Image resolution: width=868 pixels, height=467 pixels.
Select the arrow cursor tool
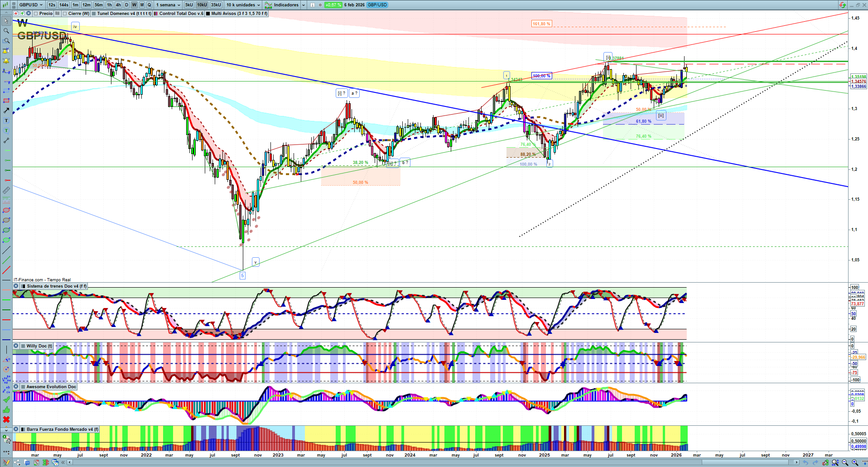coord(6,21)
